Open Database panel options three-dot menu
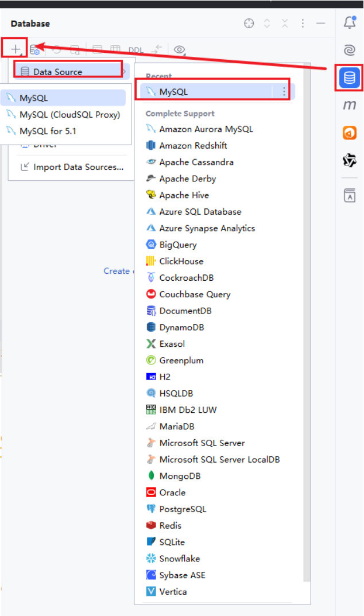Screen dimensions: 364x616 (303, 24)
